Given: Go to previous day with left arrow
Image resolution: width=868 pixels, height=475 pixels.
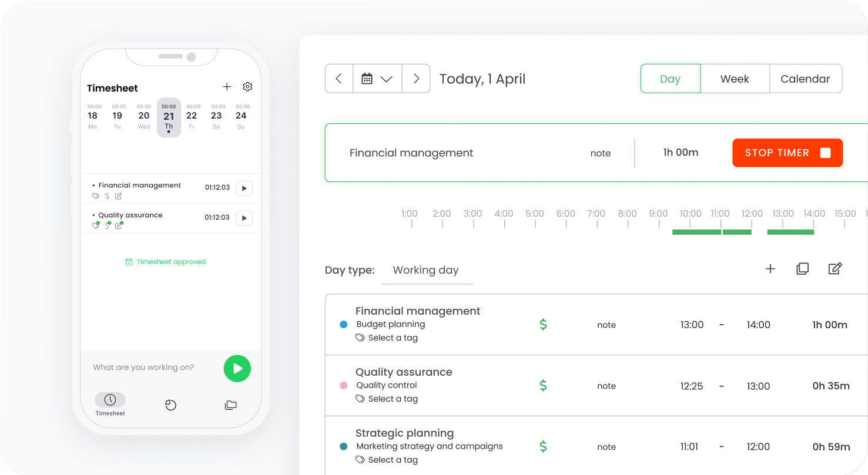Looking at the screenshot, I should pyautogui.click(x=339, y=79).
